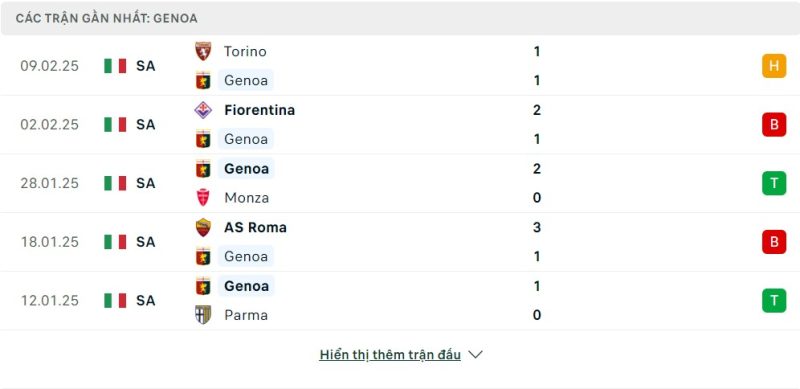Open the Fiorentina team name link
The height and width of the screenshot is (389, 800).
[259, 110]
